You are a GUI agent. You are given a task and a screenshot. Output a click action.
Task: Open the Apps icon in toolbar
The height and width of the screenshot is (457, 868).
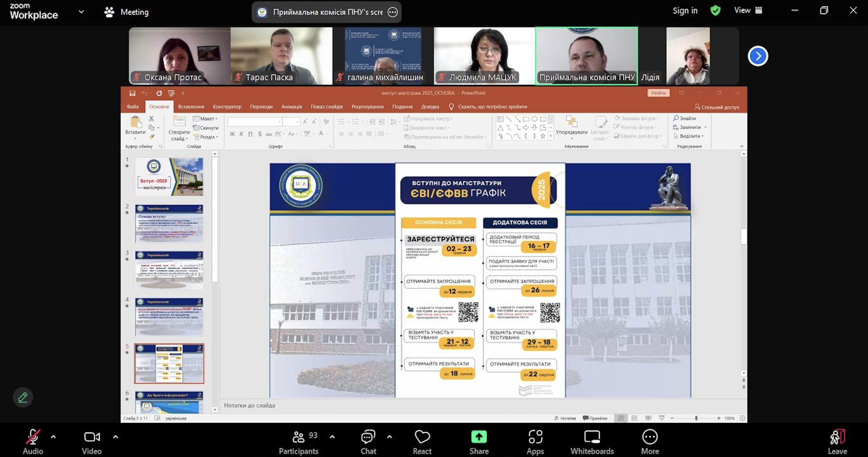point(535,437)
